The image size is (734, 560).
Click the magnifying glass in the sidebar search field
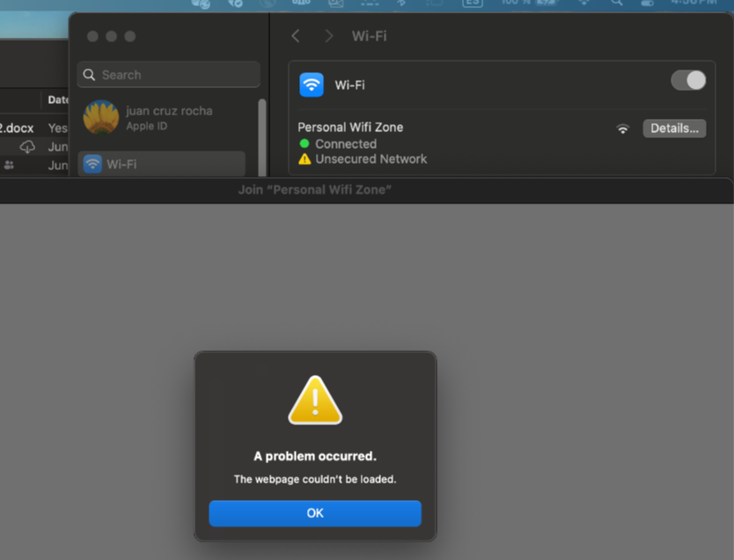pos(89,75)
